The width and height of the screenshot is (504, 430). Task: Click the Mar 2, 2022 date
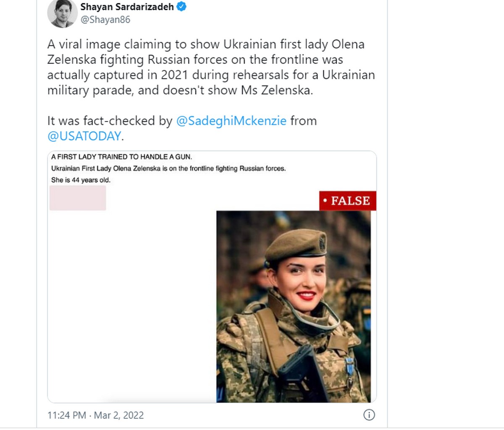(119, 415)
